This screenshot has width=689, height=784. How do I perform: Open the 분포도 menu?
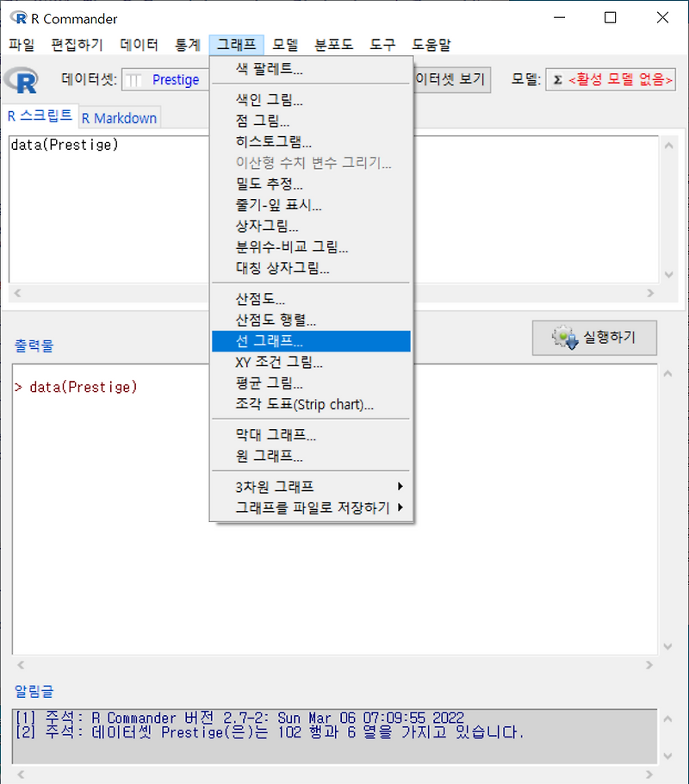point(333,45)
